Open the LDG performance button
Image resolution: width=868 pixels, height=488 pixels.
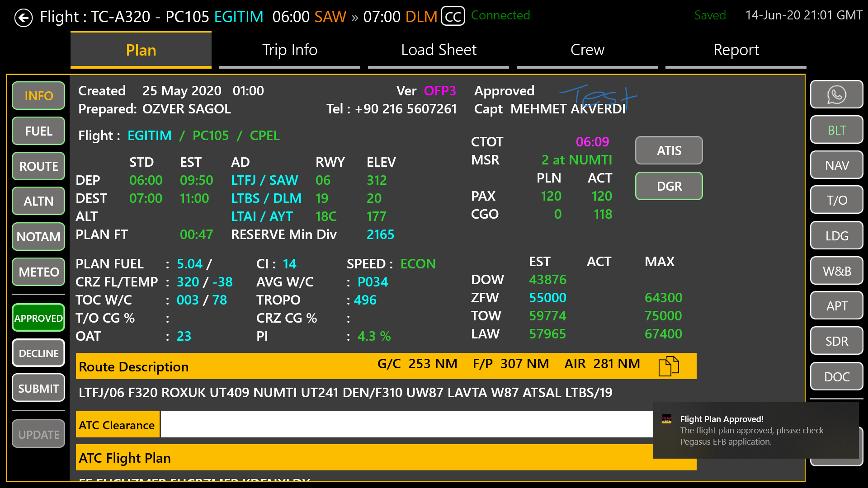pos(836,236)
